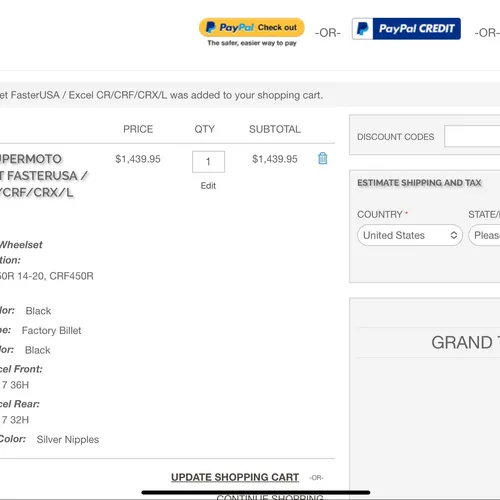500x500 pixels.
Task: Click the Grand Total label
Action: pos(466,342)
